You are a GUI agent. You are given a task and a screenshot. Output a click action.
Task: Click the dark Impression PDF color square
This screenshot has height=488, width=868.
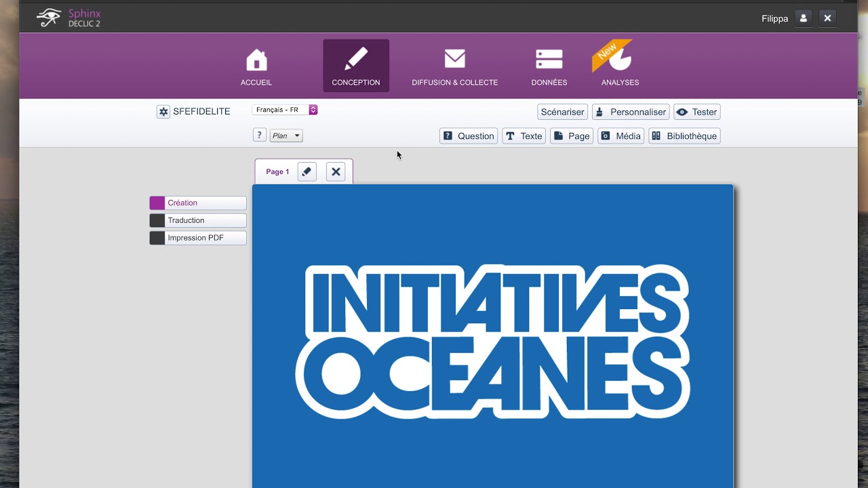(157, 238)
